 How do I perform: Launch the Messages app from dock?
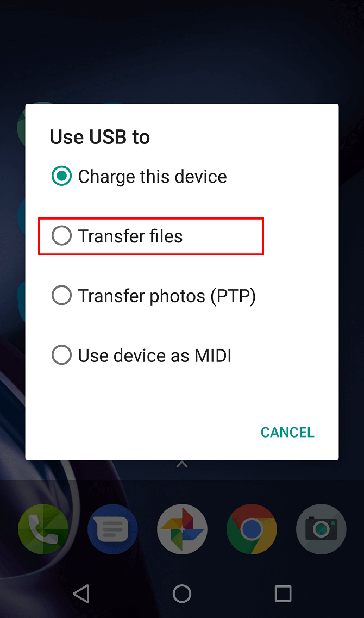pyautogui.click(x=112, y=529)
